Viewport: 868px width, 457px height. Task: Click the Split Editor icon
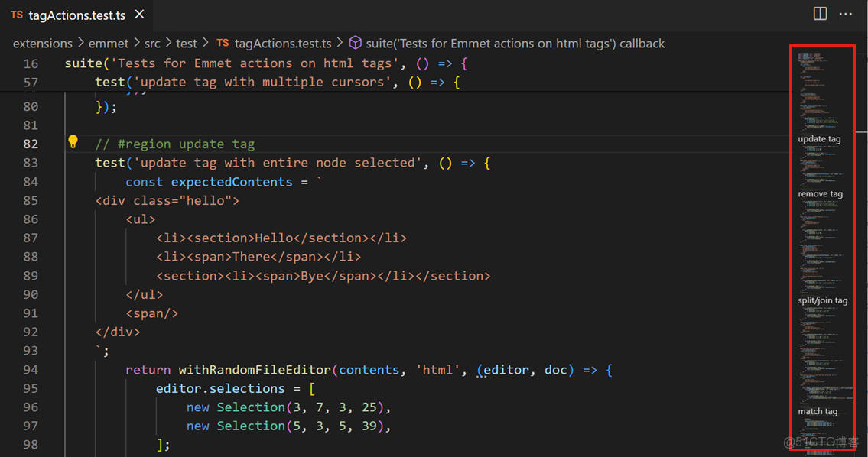[820, 14]
